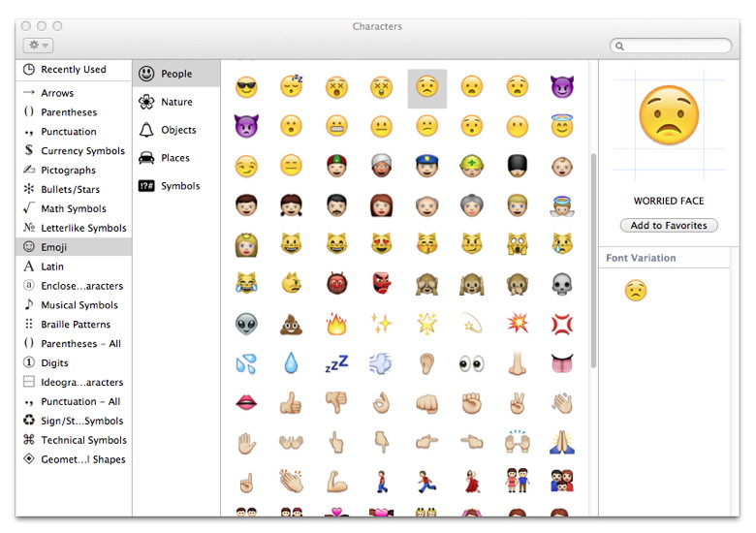Choose the collision explosion emoji
This screenshot has width=756, height=533.
point(518,324)
